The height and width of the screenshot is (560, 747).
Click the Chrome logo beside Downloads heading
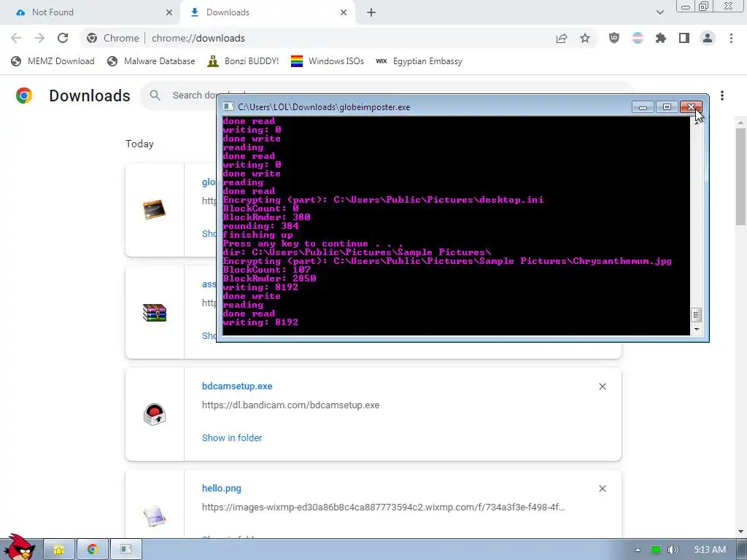pyautogui.click(x=24, y=96)
